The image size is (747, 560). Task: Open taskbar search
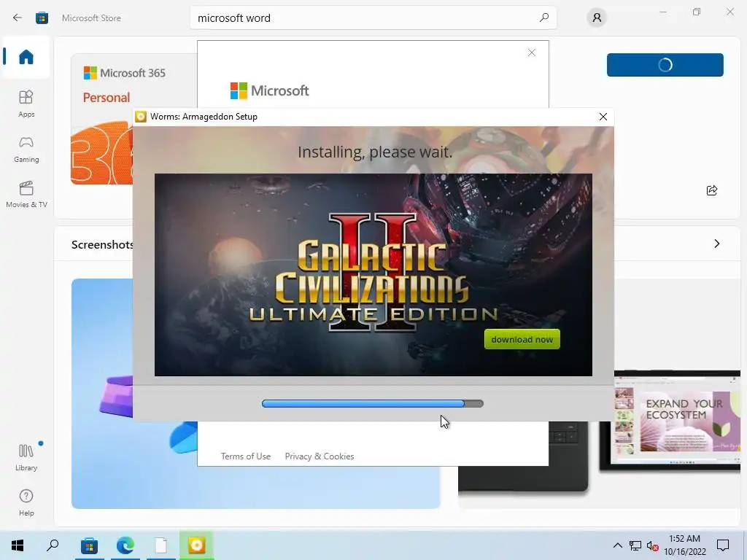[x=53, y=545]
